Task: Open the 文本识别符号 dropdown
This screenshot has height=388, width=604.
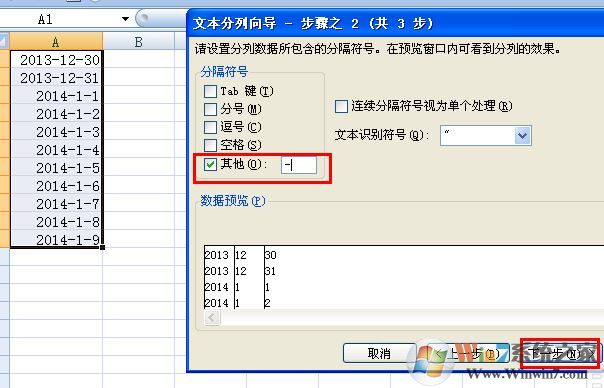Action: tap(522, 136)
